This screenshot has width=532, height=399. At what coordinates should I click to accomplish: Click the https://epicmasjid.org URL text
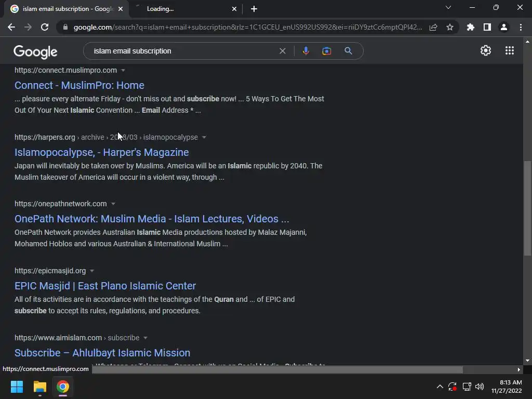50,271
